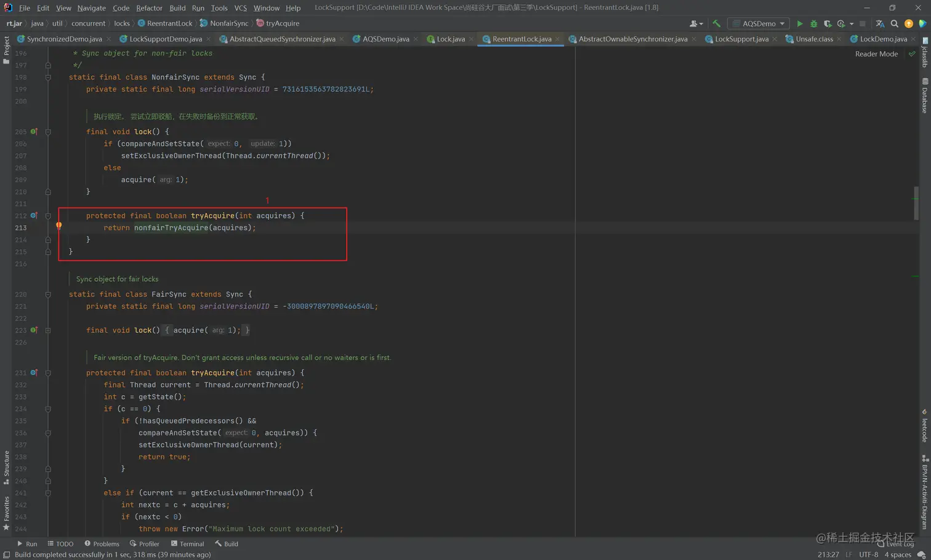Open the Terminal tool window button
The height and width of the screenshot is (560, 931).
coord(187,544)
